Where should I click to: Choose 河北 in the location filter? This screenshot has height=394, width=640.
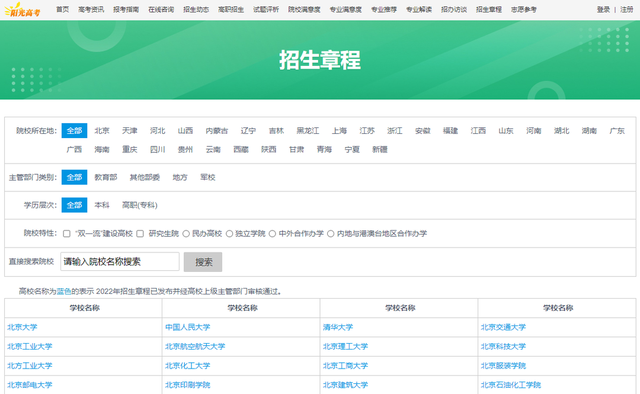click(x=158, y=131)
